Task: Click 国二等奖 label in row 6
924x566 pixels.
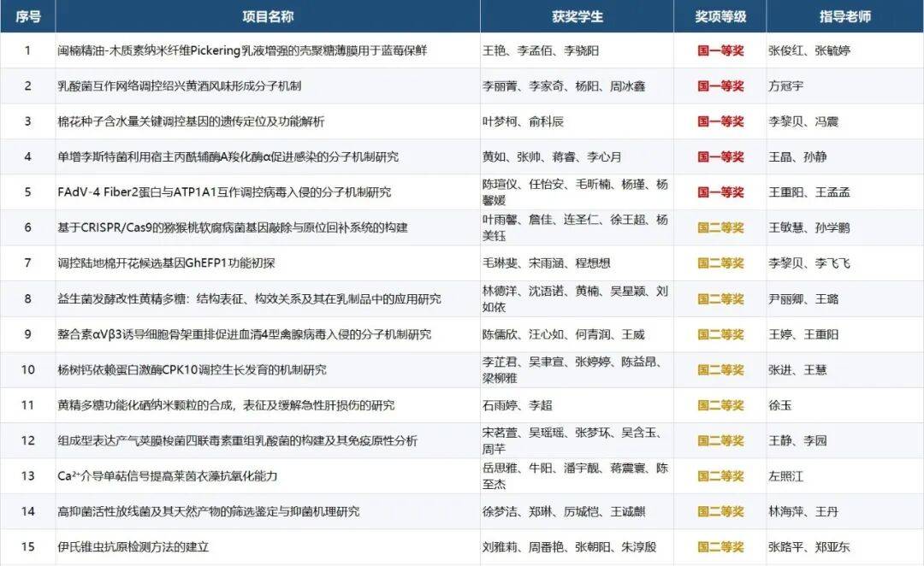Action: click(x=720, y=227)
